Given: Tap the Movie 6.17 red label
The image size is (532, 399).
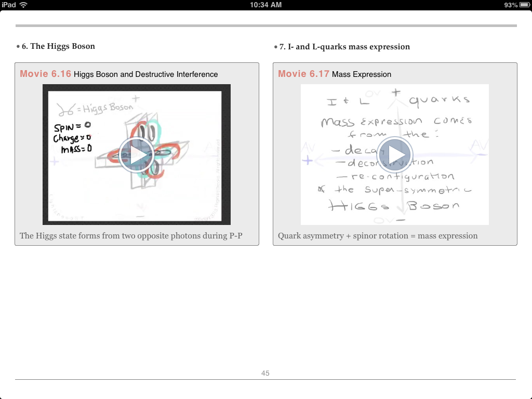Looking at the screenshot, I should click(302, 74).
